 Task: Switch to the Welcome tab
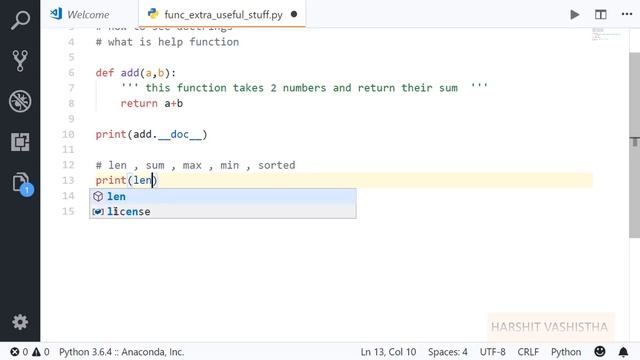(x=89, y=14)
